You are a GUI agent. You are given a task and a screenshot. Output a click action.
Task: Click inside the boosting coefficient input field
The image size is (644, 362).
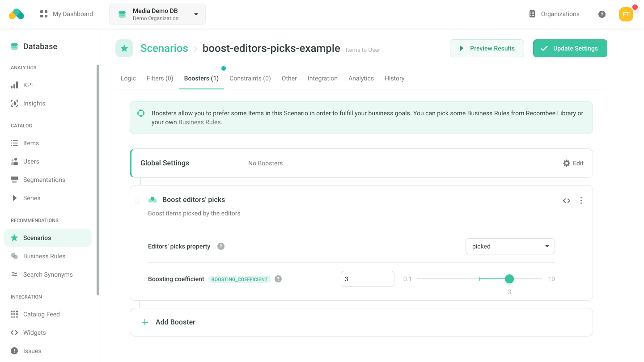click(x=367, y=278)
